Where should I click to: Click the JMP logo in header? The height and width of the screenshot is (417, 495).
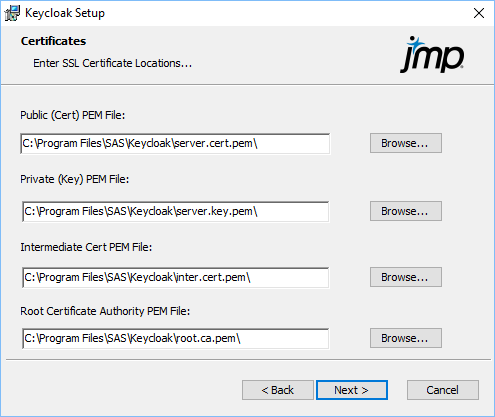click(432, 55)
